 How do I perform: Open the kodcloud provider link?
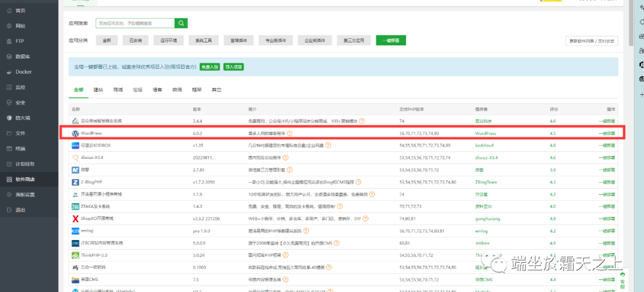point(484,146)
